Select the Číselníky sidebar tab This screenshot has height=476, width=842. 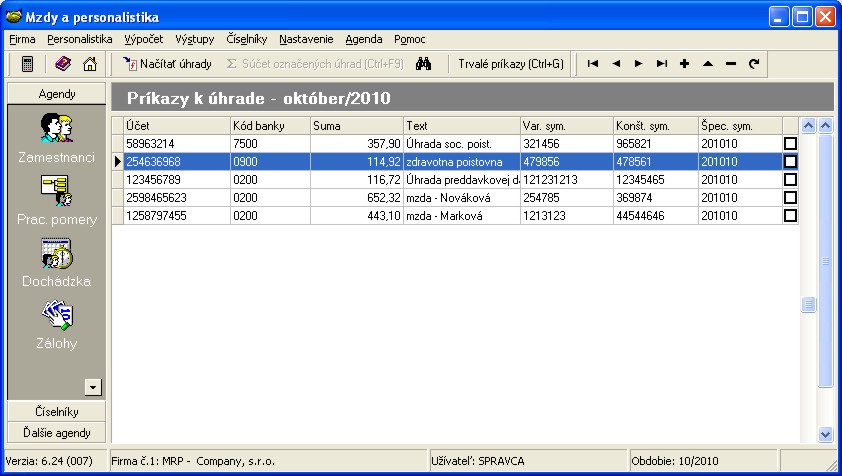coord(56,412)
